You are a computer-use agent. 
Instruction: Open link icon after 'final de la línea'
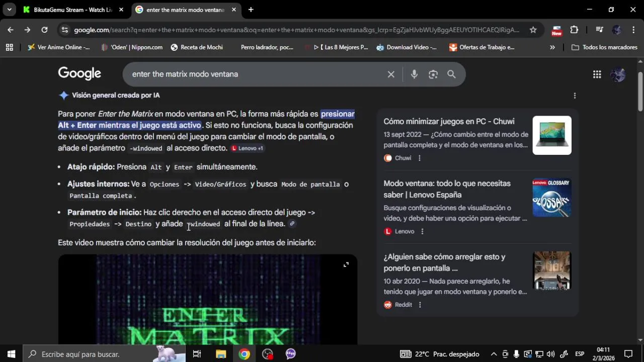pyautogui.click(x=292, y=224)
